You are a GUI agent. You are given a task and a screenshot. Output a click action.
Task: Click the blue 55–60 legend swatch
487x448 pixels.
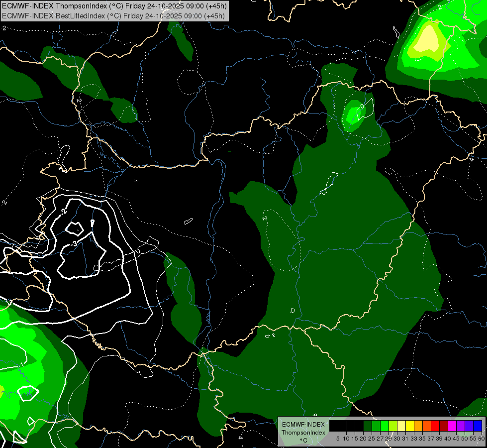pyautogui.click(x=478, y=426)
